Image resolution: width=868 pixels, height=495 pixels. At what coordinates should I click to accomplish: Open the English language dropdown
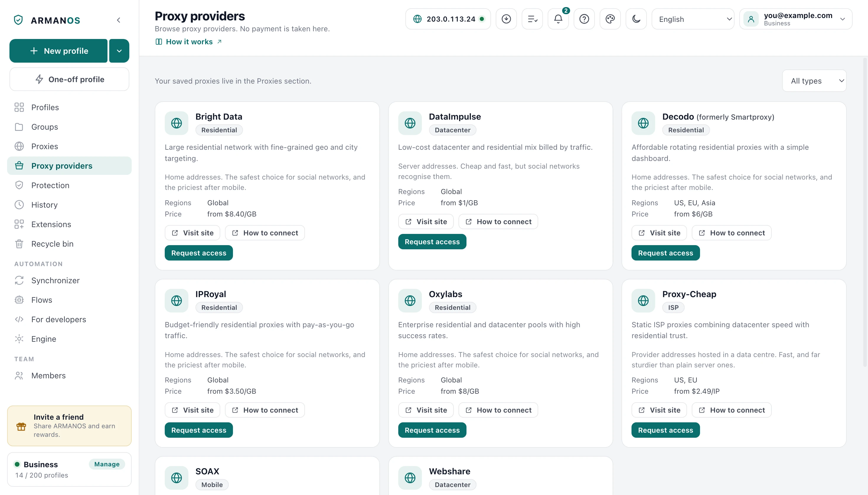(x=693, y=19)
